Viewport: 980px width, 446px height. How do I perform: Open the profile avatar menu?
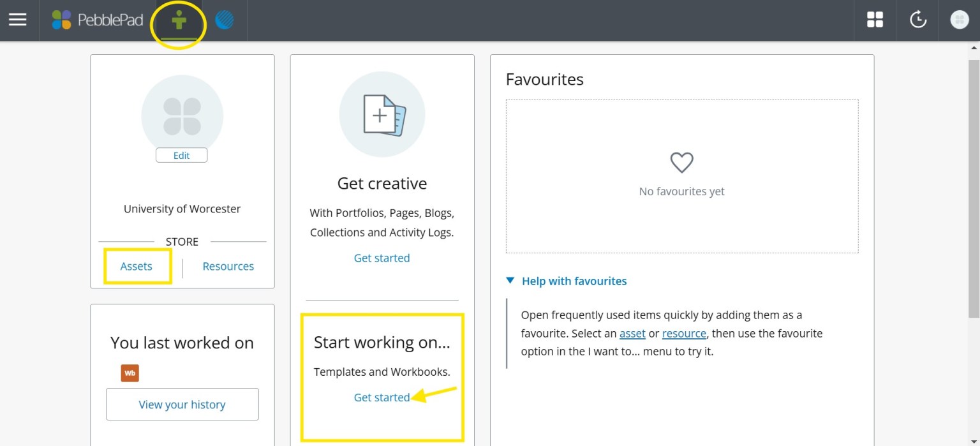[x=959, y=20]
